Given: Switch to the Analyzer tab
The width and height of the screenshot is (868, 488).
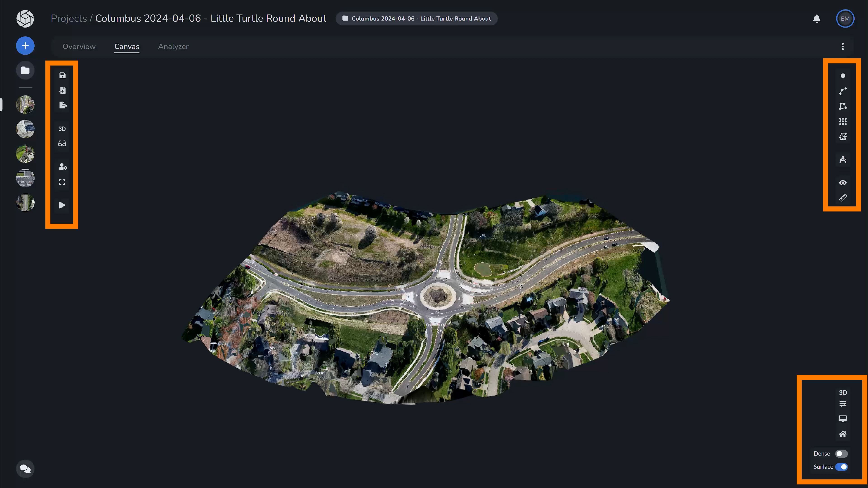Looking at the screenshot, I should point(173,47).
